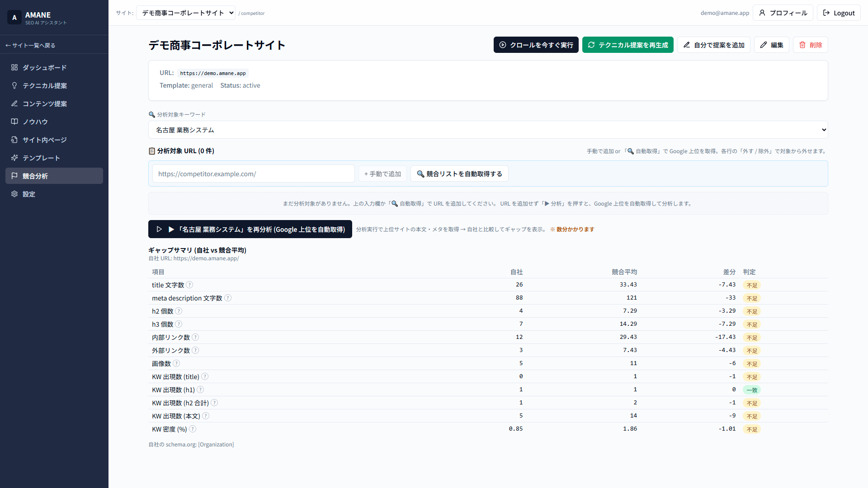Viewport: 868px width, 488px height.
Task: Run クロールを今すぐ実行
Action: point(536,45)
